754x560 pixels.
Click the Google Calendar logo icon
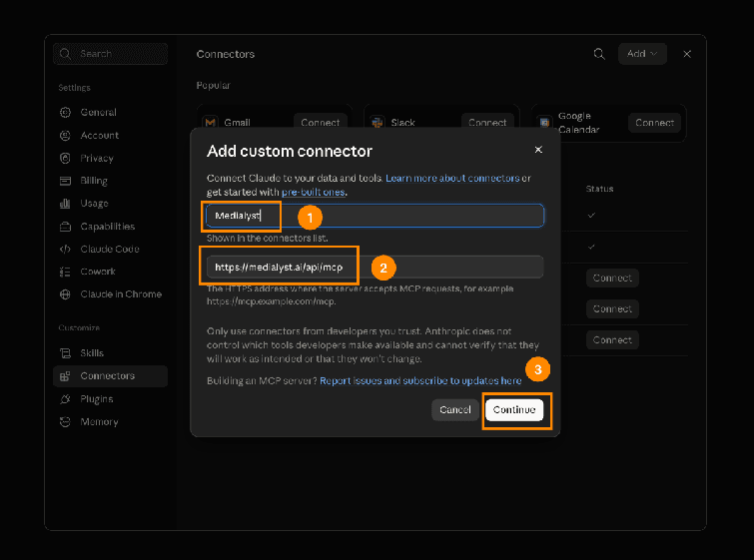click(x=544, y=123)
